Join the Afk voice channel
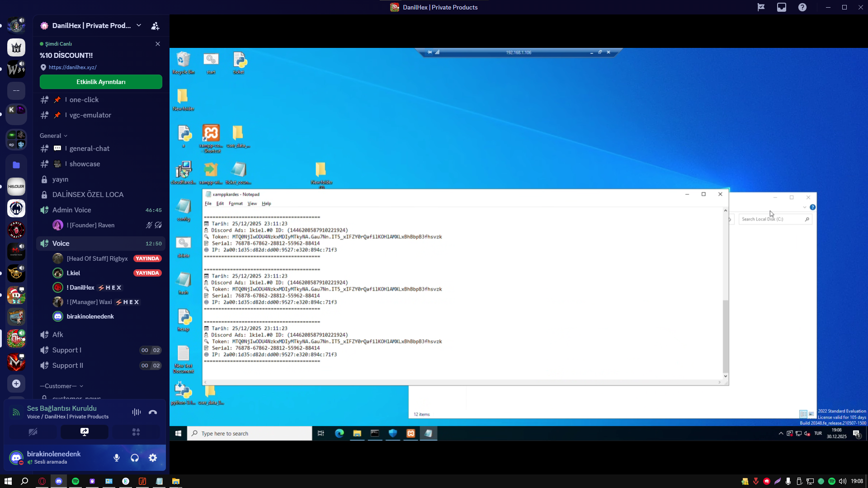 [x=101, y=335]
